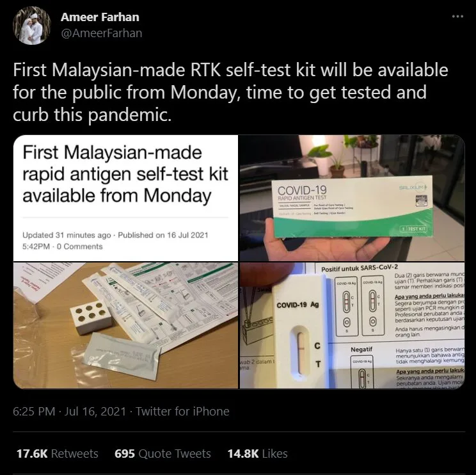Select the 14.8K likes count number

[243, 453]
